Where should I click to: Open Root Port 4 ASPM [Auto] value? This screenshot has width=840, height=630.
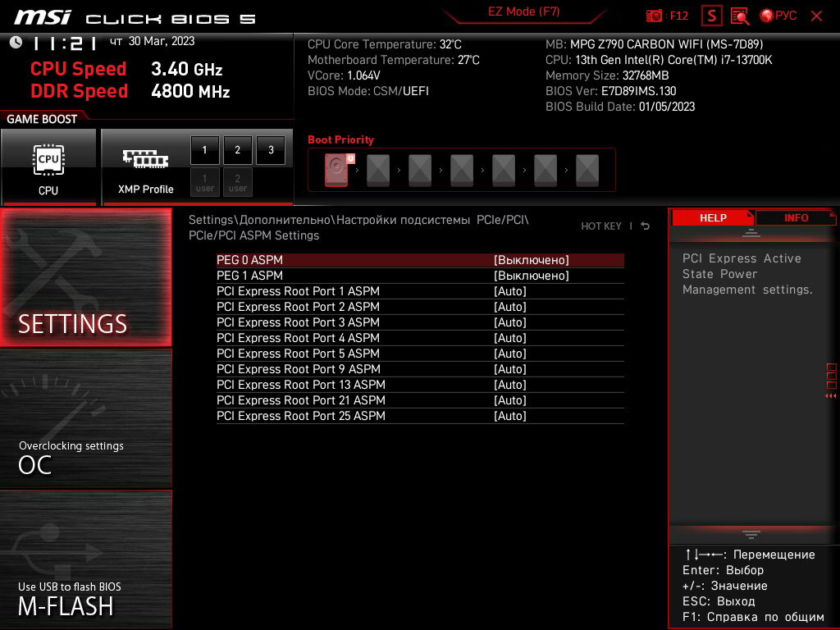coord(510,338)
